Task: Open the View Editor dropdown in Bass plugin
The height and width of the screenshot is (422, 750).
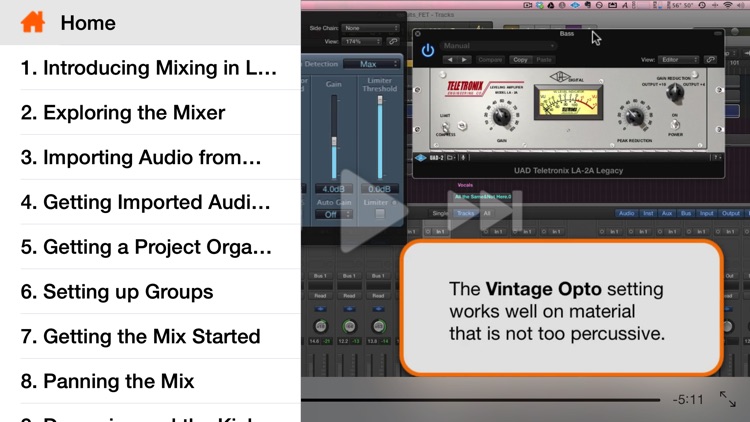Action: point(679,60)
